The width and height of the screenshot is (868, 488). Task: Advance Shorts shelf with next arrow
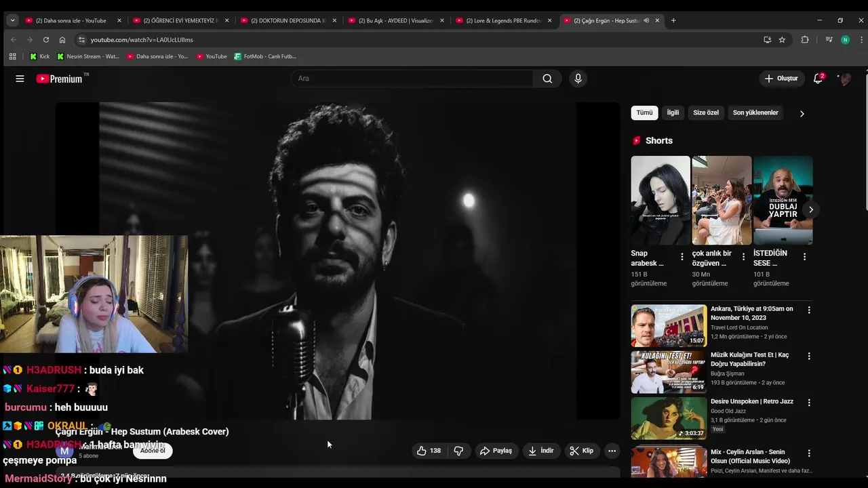[810, 209]
